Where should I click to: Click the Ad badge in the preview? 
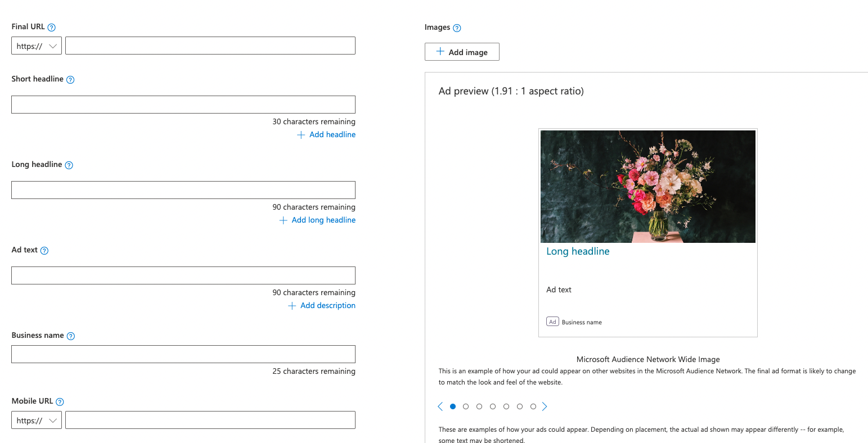(x=552, y=322)
